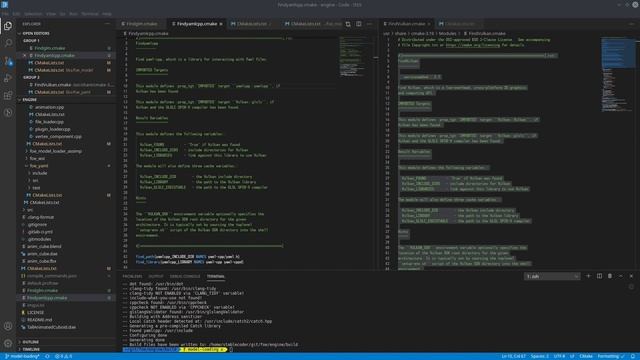Click the open changes compare icon
The width and height of the screenshot is (640, 360).
click(x=348, y=24)
